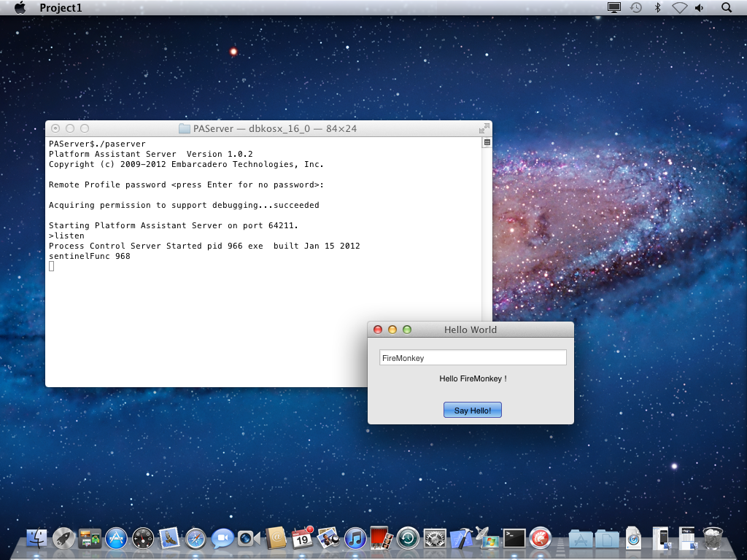
Task: Open Spotlight search magnifier in menu bar
Action: [x=727, y=7]
